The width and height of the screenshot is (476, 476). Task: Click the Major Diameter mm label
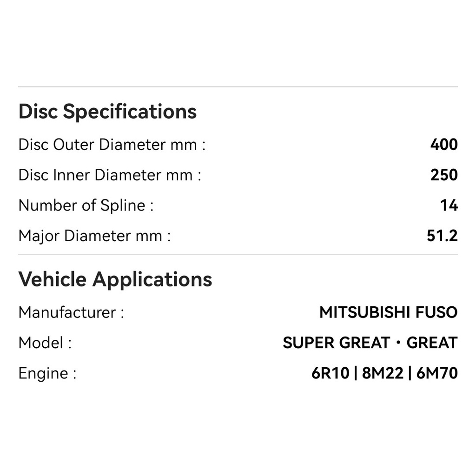[x=94, y=236]
